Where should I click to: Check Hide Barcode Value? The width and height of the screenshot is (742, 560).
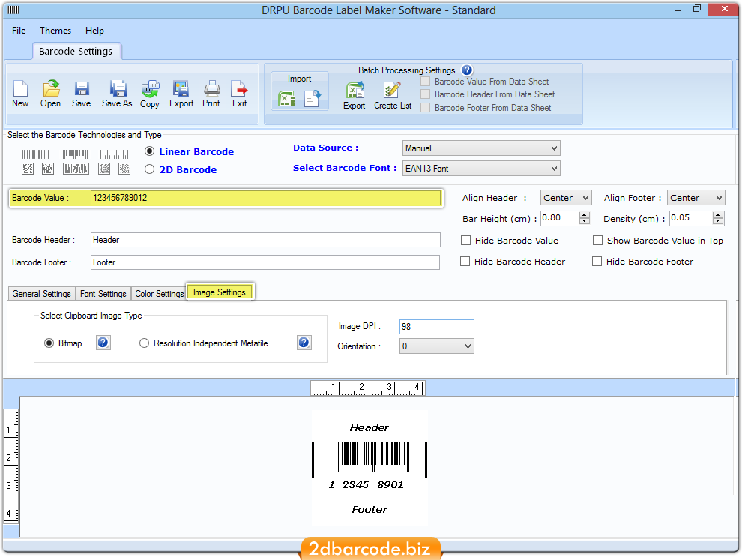pos(466,241)
